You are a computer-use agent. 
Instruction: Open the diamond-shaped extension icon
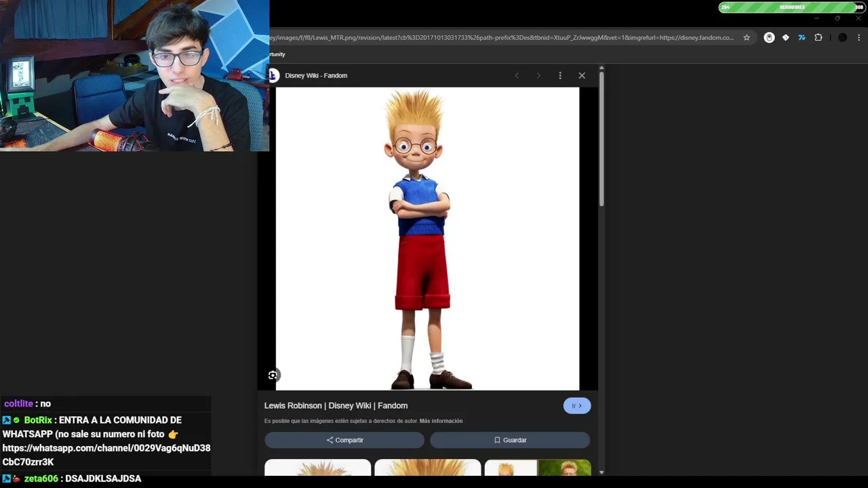point(785,38)
